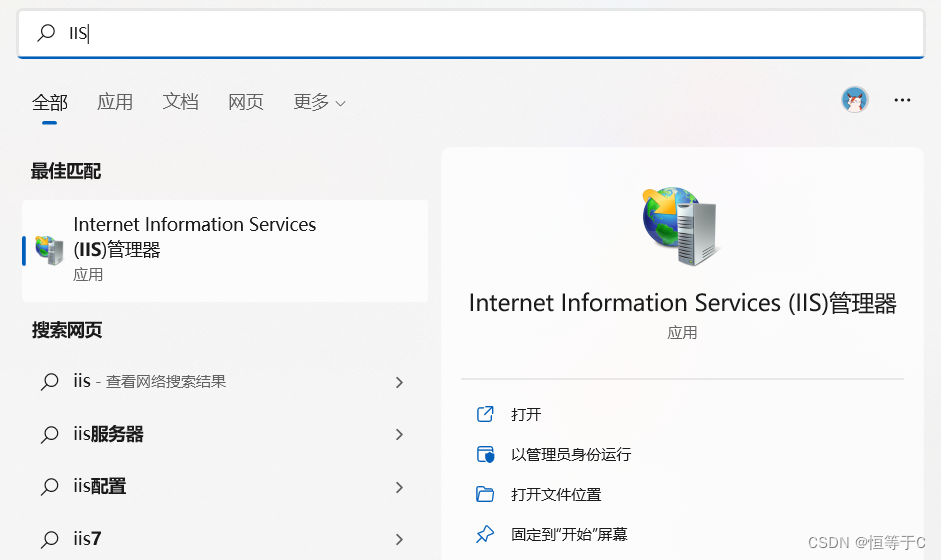Image resolution: width=941 pixels, height=560 pixels.
Task: Click the magnifier icon beside iis7
Action: click(x=50, y=540)
